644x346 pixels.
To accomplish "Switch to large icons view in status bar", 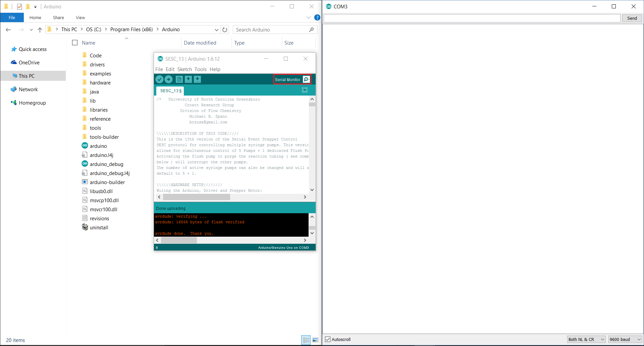I will 315,340.
